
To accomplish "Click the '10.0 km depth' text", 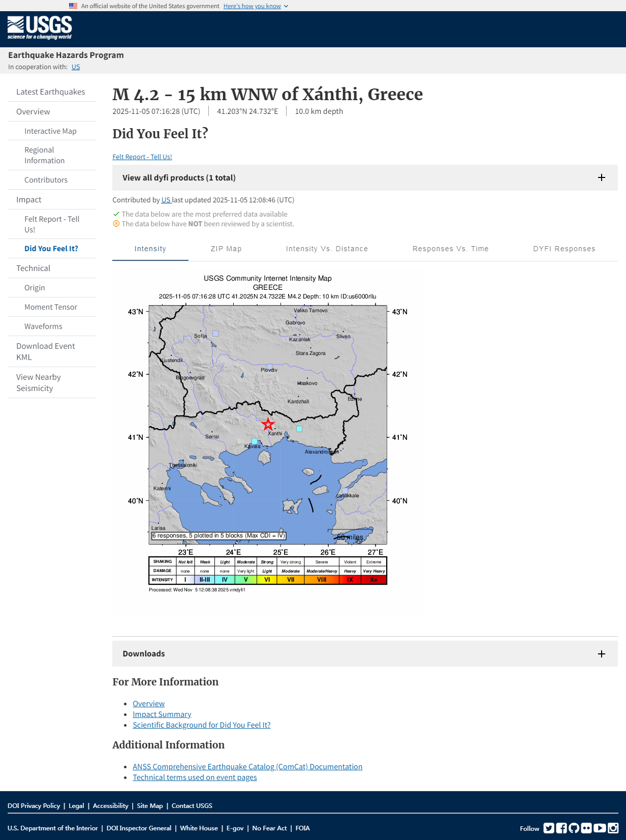I will coord(319,111).
